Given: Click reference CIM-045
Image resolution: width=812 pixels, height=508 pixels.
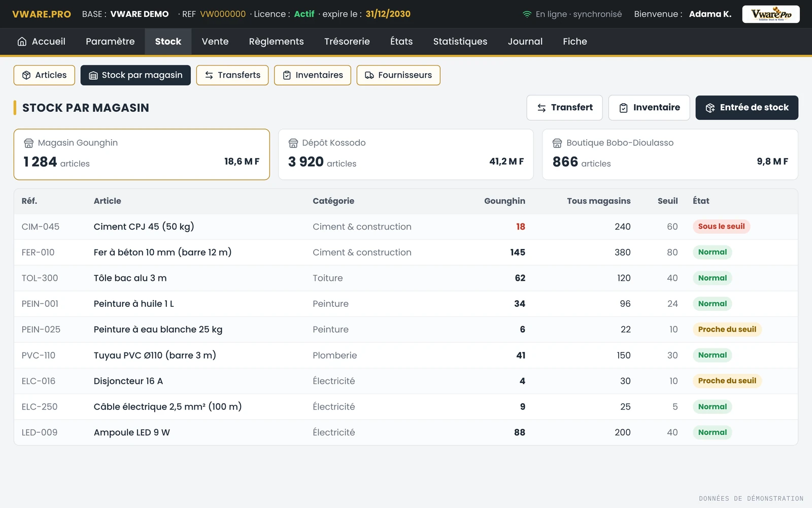Looking at the screenshot, I should pos(41,227).
